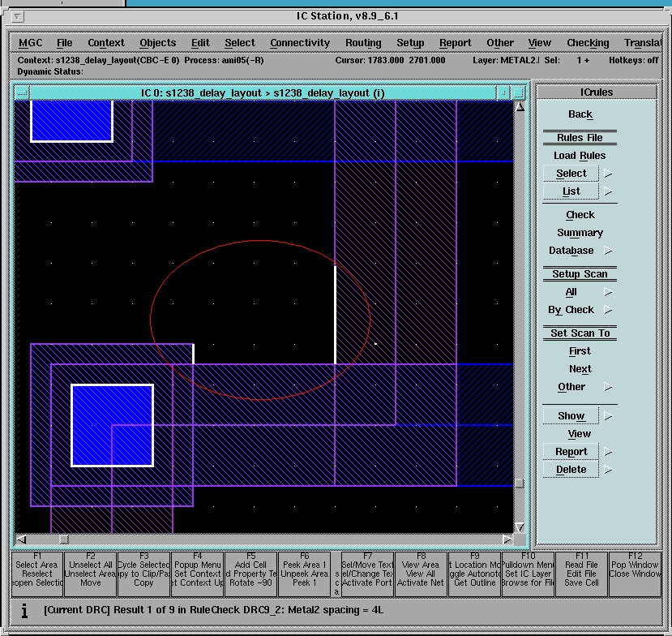Click the scroll-down arrow on the vertical scrollbar

[x=520, y=527]
